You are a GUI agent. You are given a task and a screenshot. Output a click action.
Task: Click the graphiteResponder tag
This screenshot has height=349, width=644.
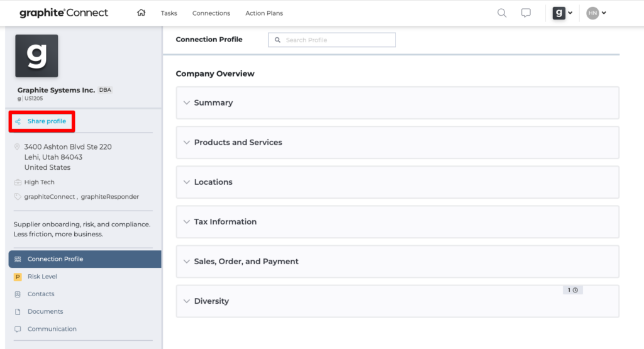click(110, 197)
